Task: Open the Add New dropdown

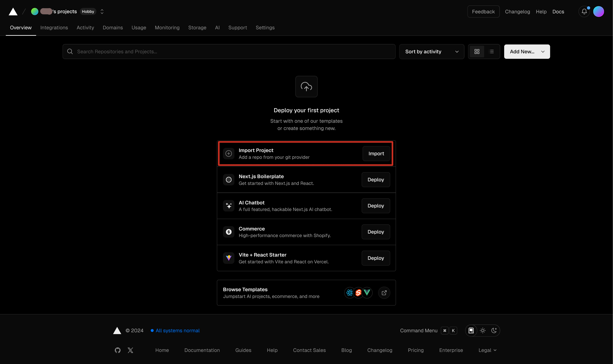Action: tap(527, 52)
